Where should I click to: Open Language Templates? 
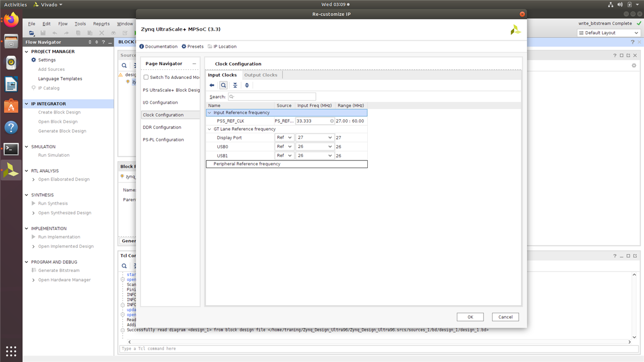[x=60, y=79]
